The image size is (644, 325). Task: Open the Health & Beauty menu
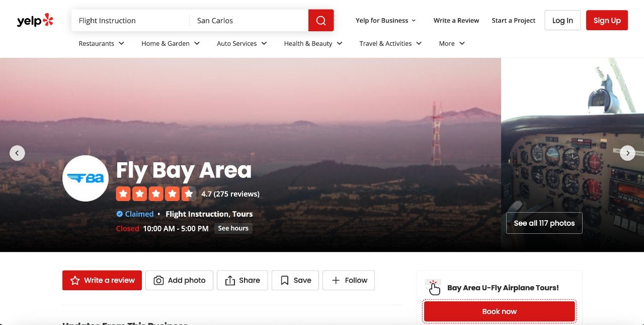coord(313,43)
